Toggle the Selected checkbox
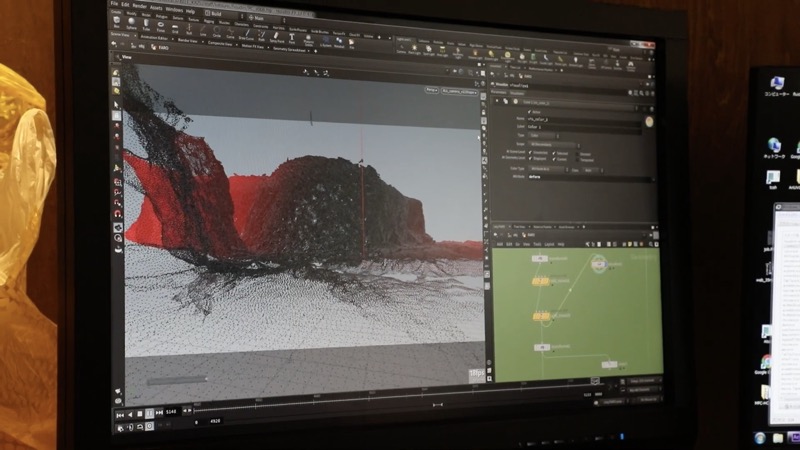The height and width of the screenshot is (450, 800). (554, 154)
